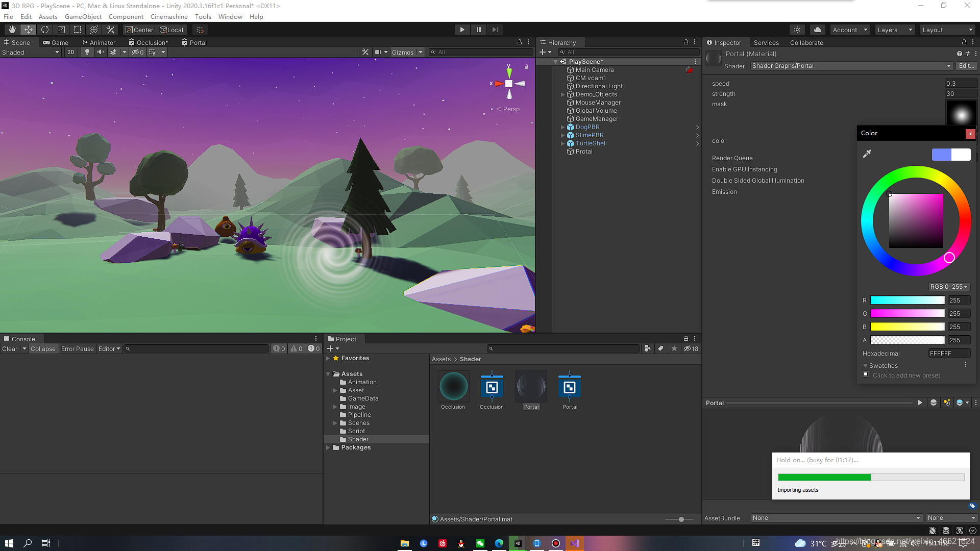980x551 pixels.
Task: Open the RGB 0-255 mode dropdown
Action: [948, 287]
